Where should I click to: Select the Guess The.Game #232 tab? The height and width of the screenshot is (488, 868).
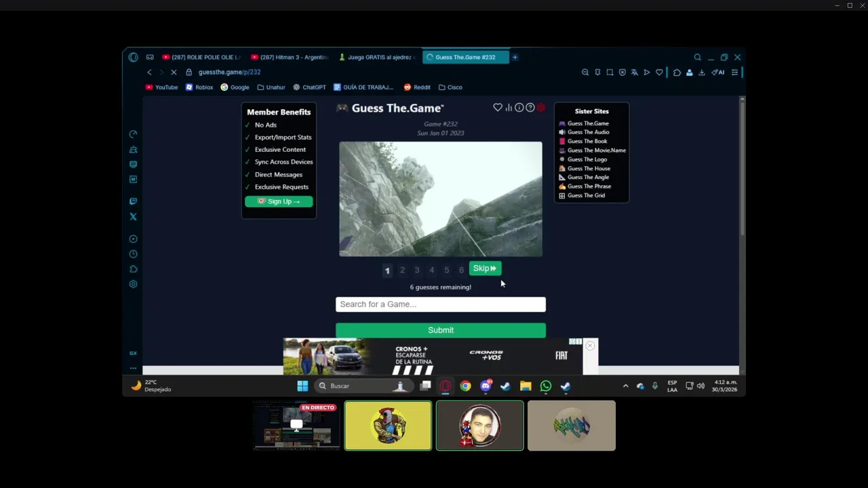(465, 58)
